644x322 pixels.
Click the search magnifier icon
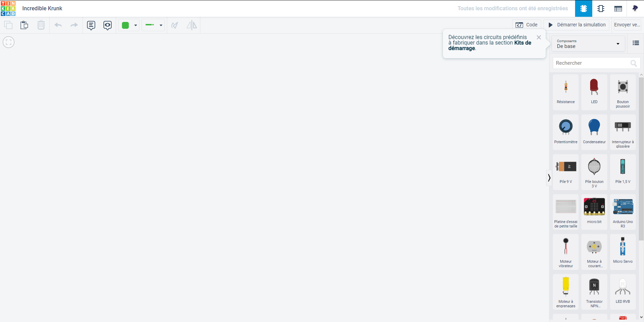634,63
